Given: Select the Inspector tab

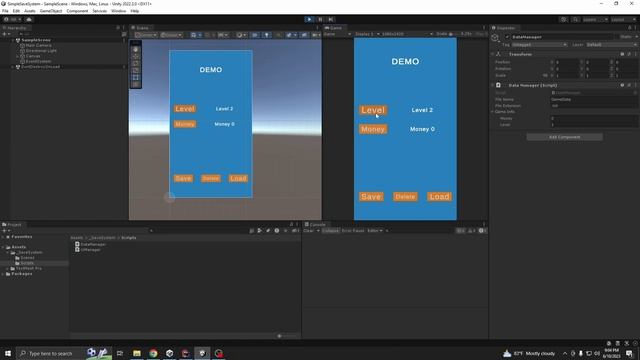Looking at the screenshot, I should (x=504, y=28).
